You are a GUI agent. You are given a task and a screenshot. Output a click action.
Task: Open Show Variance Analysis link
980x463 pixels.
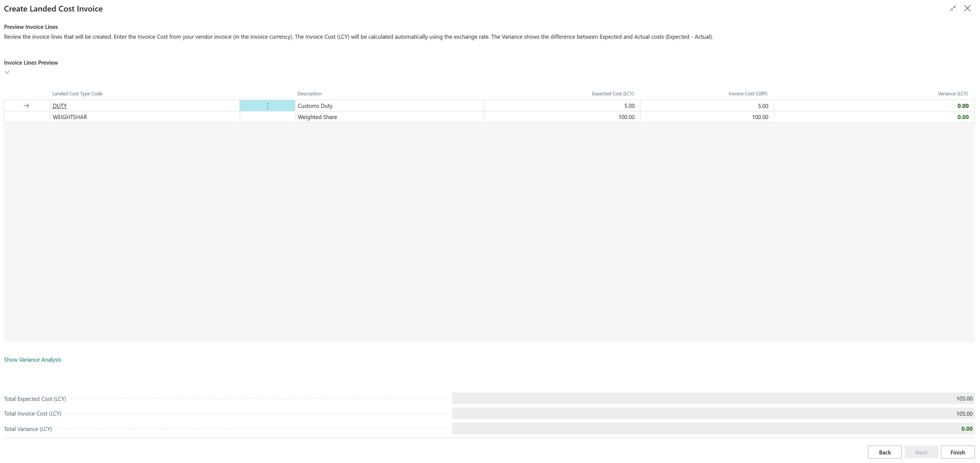coord(32,359)
